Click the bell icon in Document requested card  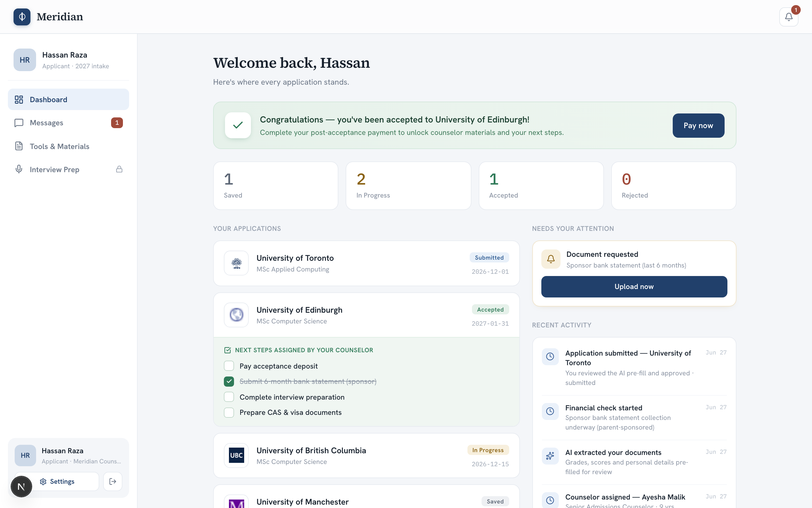pyautogui.click(x=551, y=259)
